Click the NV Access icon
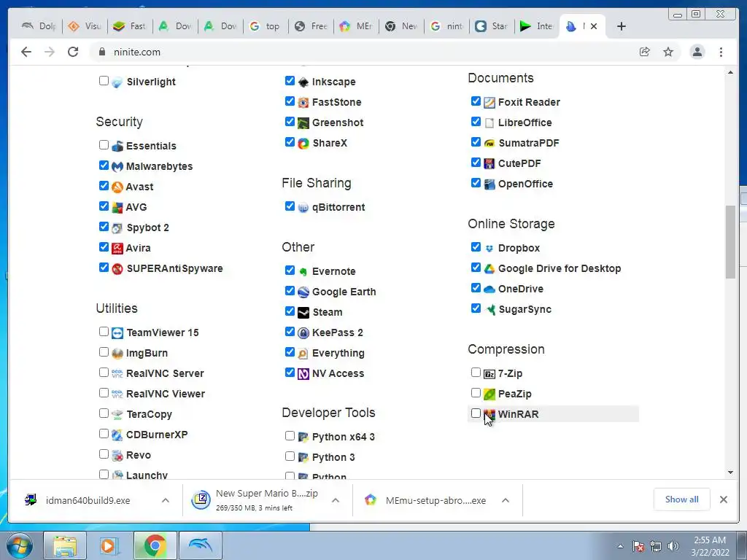Image resolution: width=747 pixels, height=560 pixels. [303, 374]
